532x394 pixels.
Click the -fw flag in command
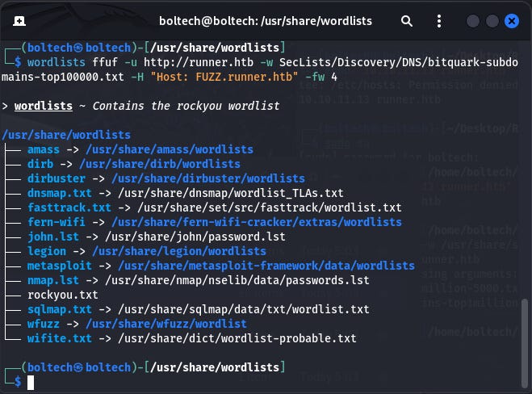[315, 77]
